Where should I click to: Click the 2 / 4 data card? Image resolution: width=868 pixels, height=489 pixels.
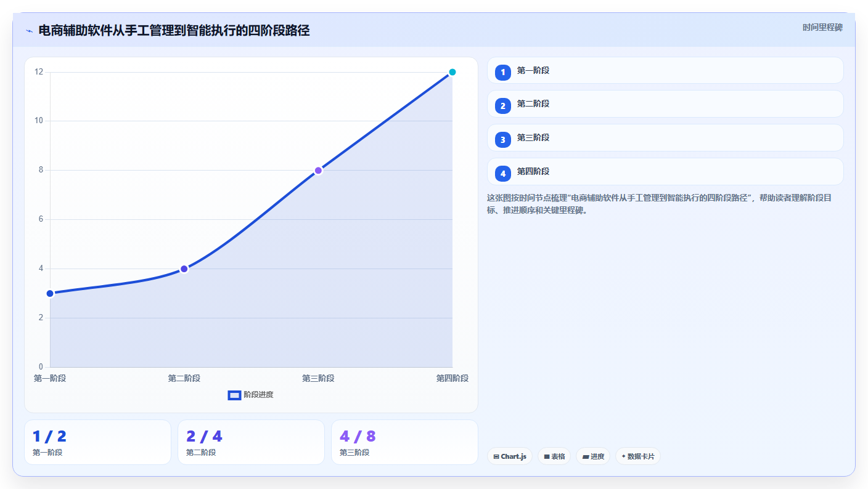pos(251,442)
